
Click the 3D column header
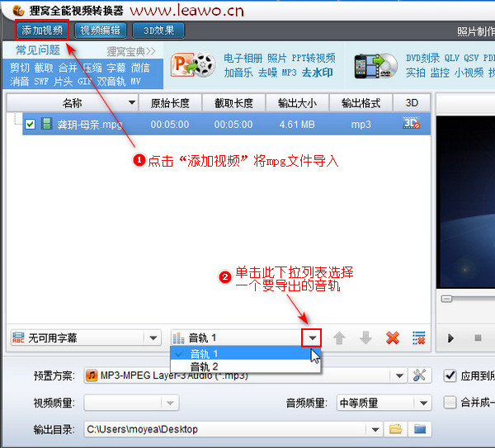412,103
